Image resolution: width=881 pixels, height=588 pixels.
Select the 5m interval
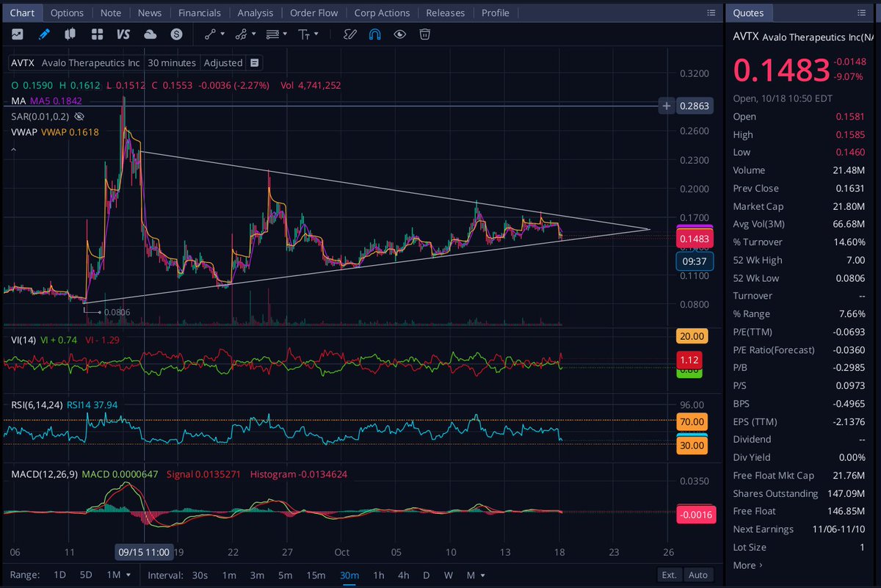click(285, 575)
